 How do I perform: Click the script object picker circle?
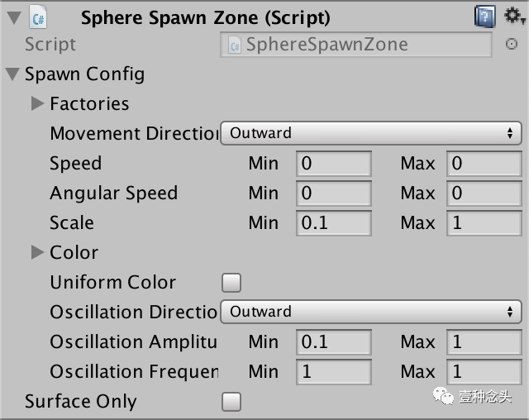tap(512, 45)
